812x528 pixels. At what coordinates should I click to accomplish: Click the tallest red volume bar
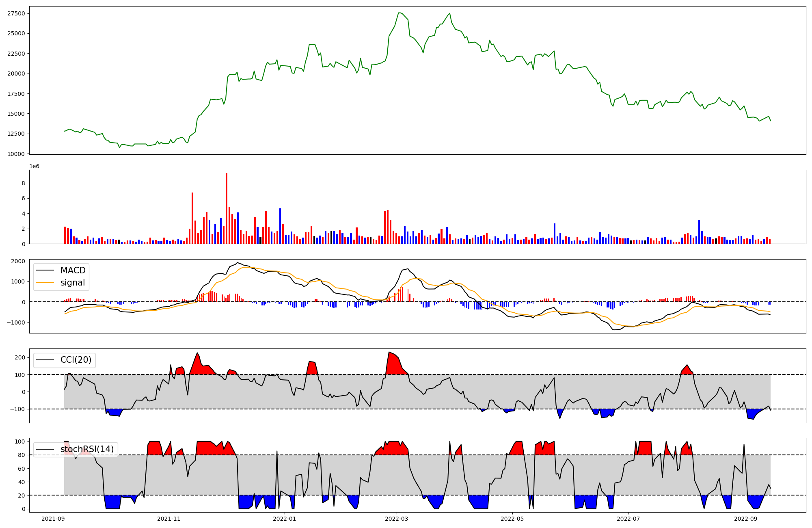pos(227,208)
